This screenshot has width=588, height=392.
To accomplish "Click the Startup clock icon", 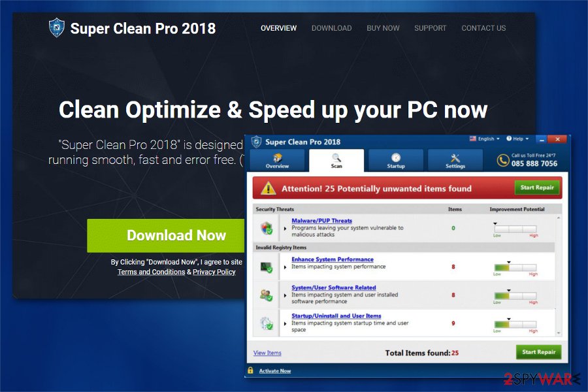I will tap(396, 157).
